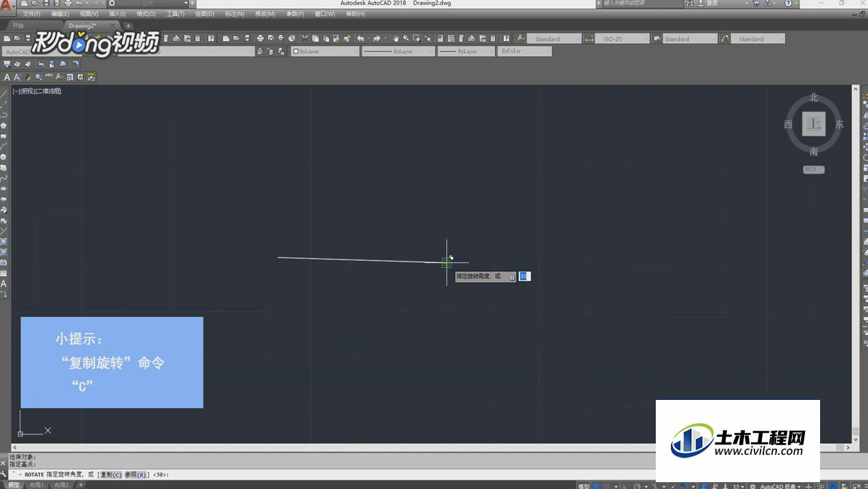Image resolution: width=868 pixels, height=489 pixels.
Task: Select the Line tool in draw toolbar
Action: click(4, 94)
